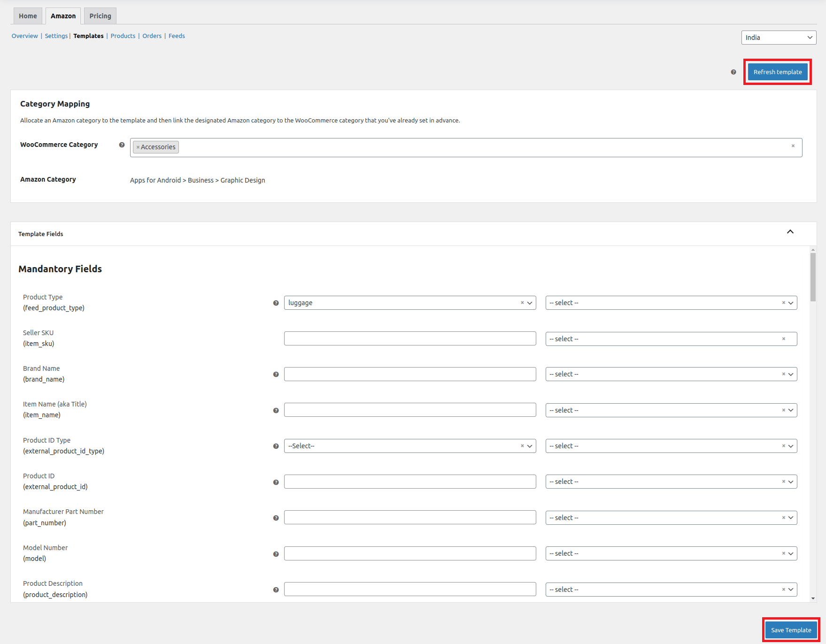Switch to the Home tab
826x644 pixels.
tap(27, 15)
